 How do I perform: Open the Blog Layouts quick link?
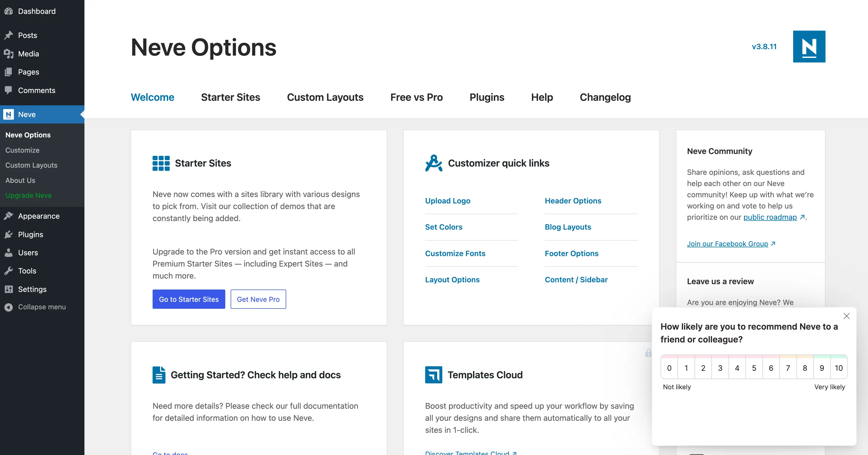point(568,227)
